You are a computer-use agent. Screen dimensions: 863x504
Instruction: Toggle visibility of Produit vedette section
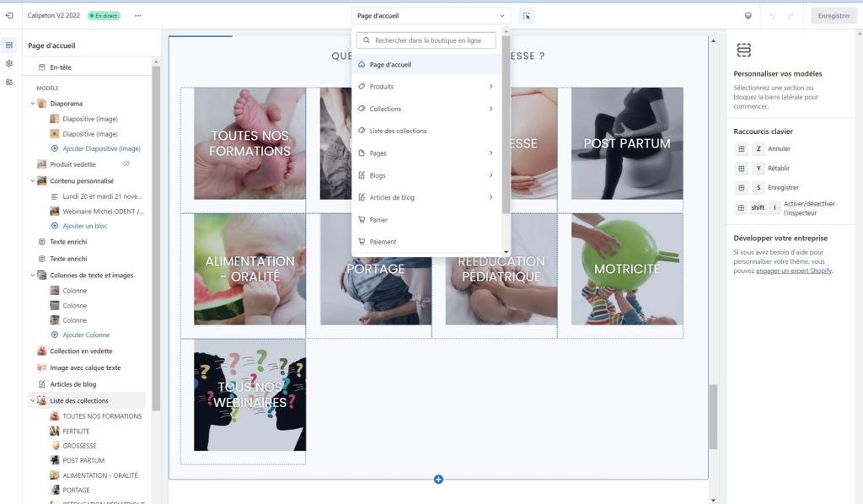point(126,164)
